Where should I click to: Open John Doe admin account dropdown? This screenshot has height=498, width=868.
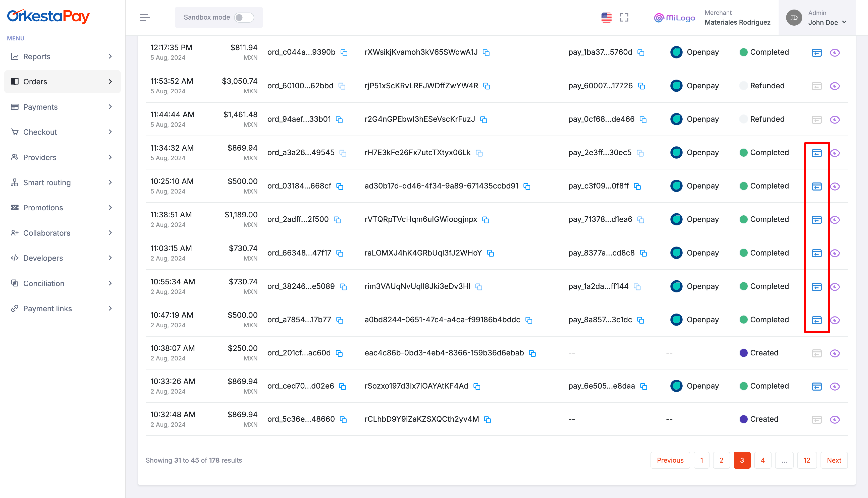coord(817,17)
